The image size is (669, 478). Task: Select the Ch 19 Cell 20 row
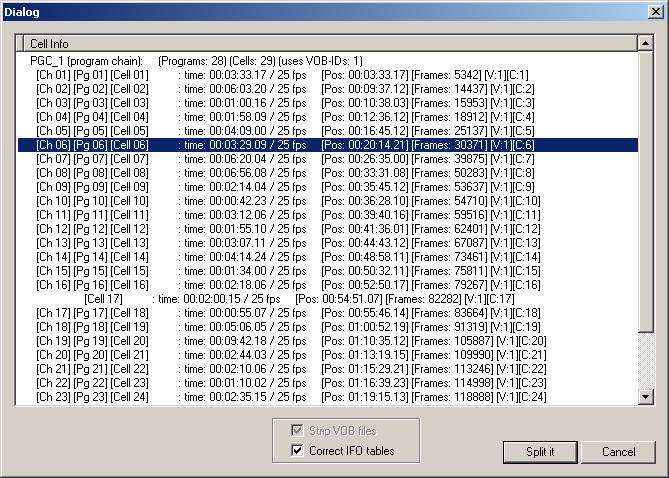pos(200,341)
